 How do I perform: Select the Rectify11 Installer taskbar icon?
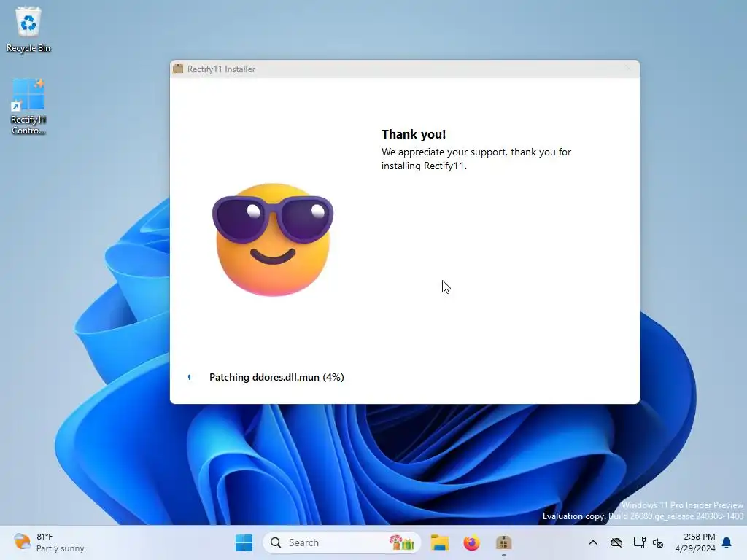(x=503, y=542)
